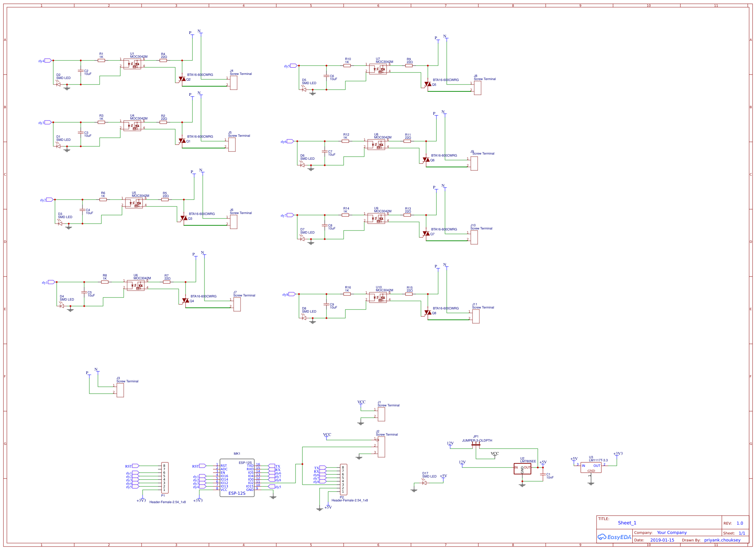
Task: Click the date 2019-01-15 field
Action: pos(662,540)
